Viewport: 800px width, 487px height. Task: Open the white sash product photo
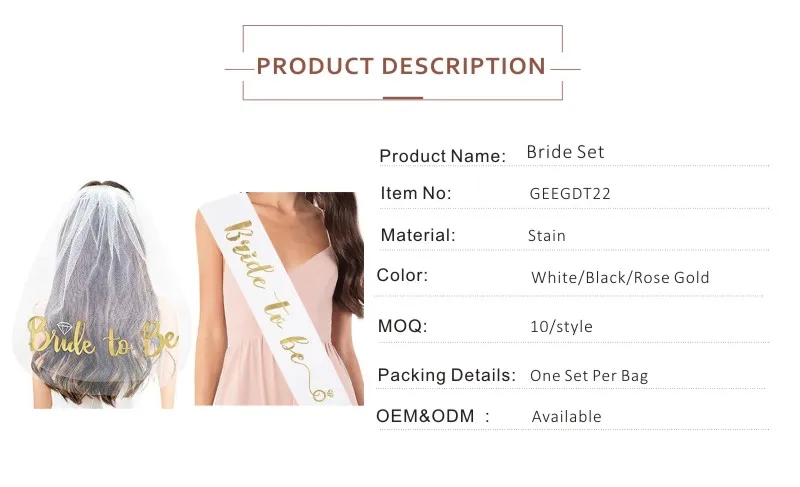[278, 298]
